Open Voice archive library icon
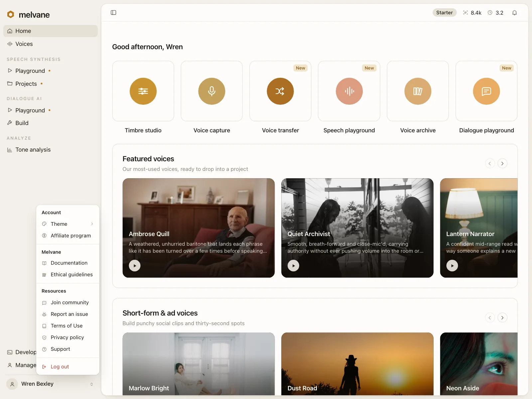 point(418,91)
